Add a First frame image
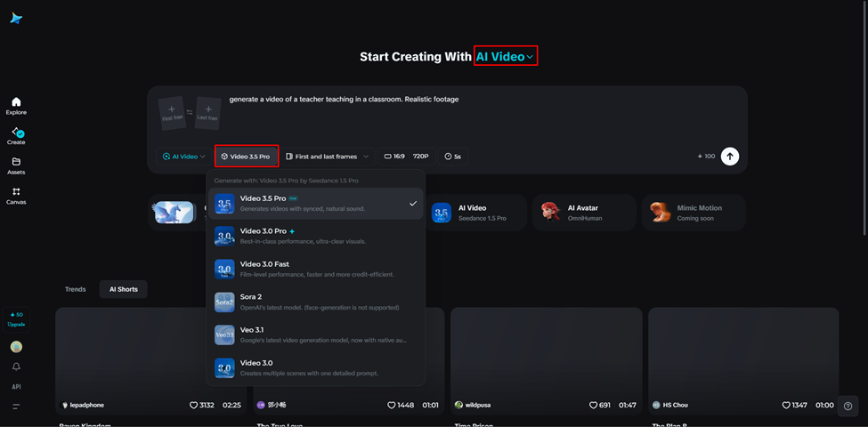The height and width of the screenshot is (427, 868). coord(172,113)
